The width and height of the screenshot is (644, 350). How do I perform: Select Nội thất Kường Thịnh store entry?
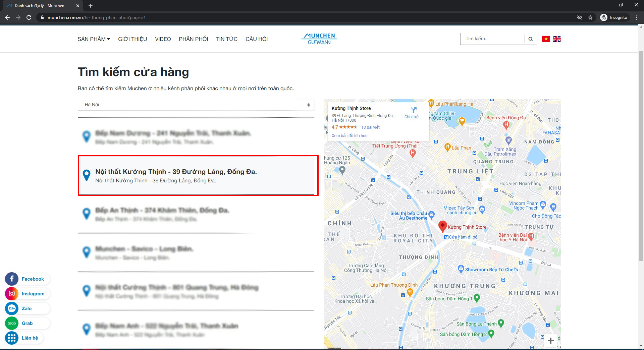point(198,175)
